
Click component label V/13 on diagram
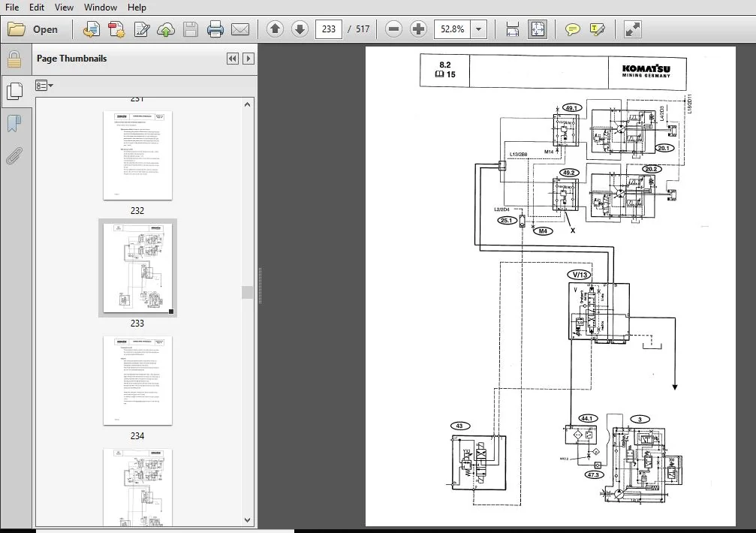coord(580,275)
